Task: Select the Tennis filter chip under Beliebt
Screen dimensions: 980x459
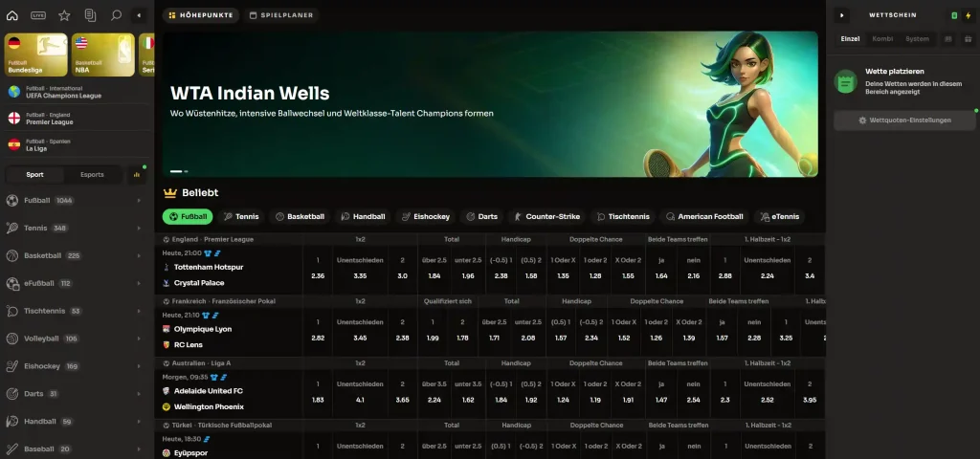Action: click(x=241, y=217)
